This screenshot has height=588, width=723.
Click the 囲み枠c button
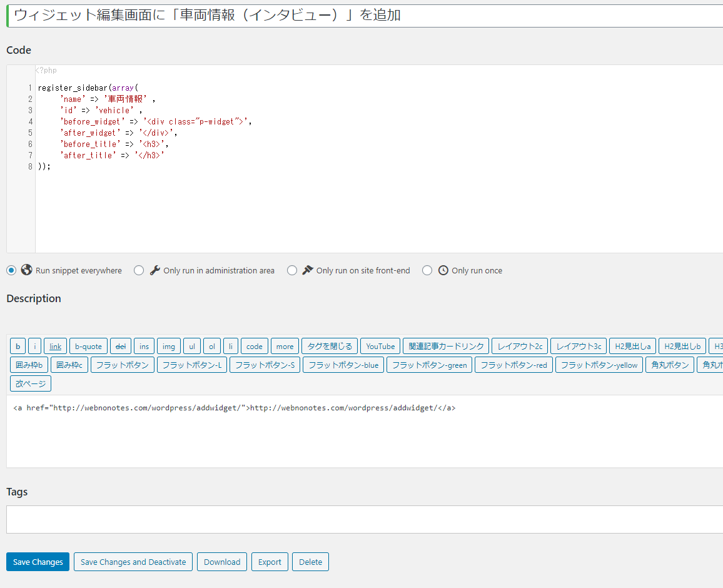pos(69,365)
